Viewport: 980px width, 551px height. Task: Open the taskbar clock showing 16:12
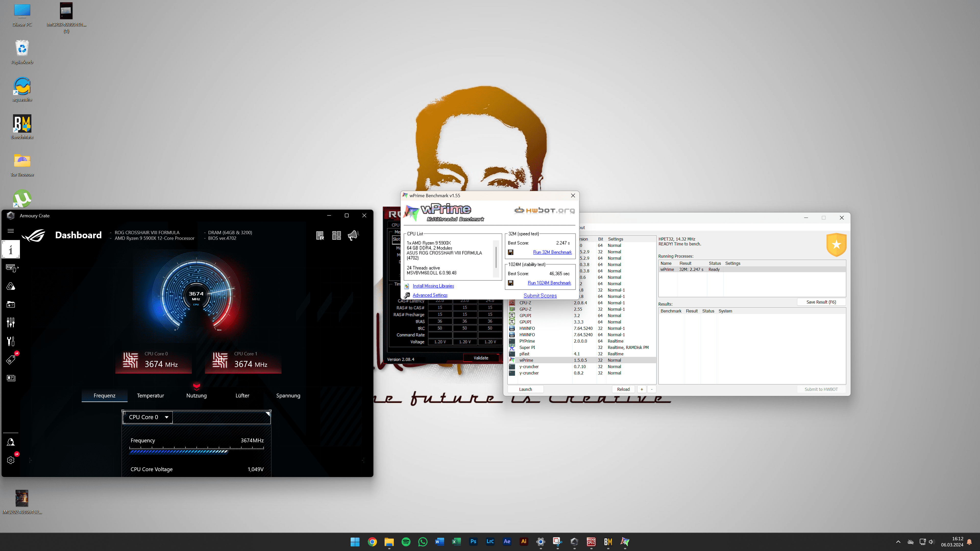click(952, 542)
